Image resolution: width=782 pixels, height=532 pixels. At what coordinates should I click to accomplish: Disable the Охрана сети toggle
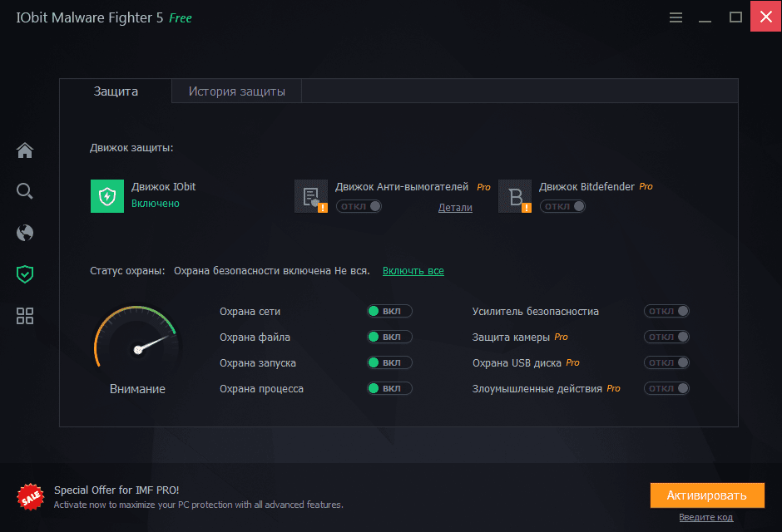pos(389,312)
